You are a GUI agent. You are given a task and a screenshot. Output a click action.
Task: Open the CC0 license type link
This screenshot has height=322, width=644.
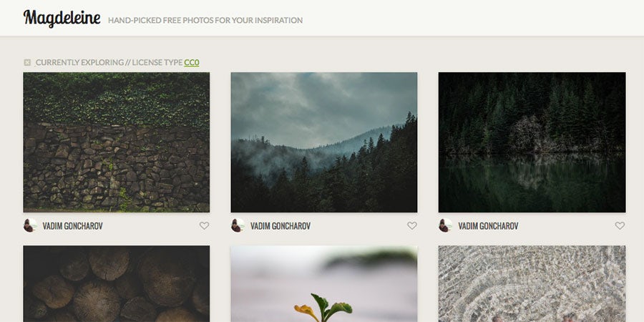(191, 62)
